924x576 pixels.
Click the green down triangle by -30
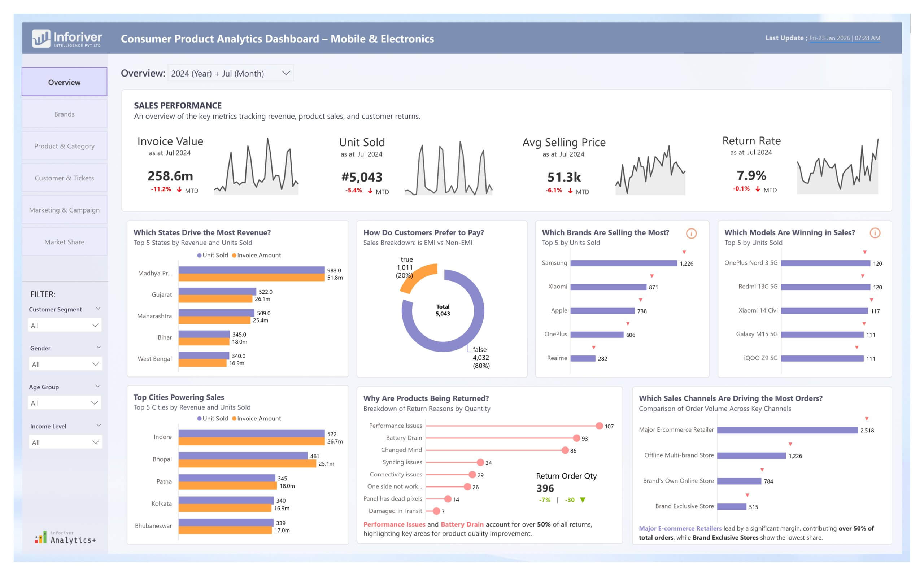[582, 500]
